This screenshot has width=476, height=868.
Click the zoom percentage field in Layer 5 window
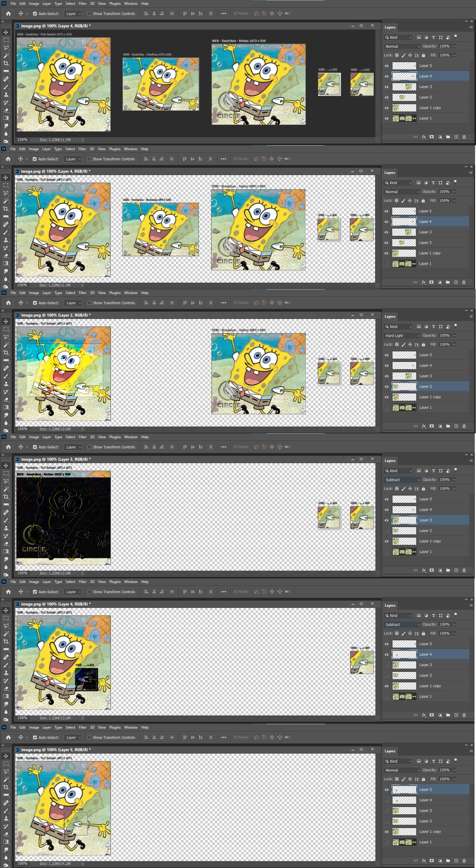pos(23,863)
